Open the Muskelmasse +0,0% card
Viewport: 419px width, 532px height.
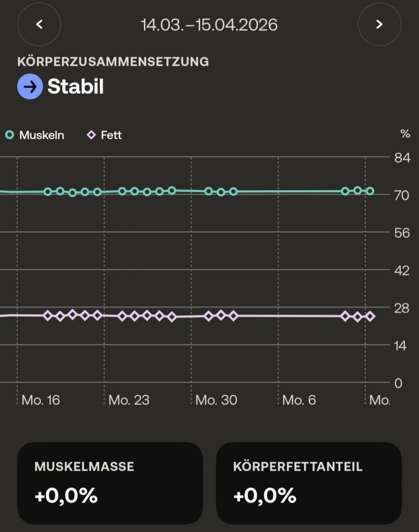[110, 483]
